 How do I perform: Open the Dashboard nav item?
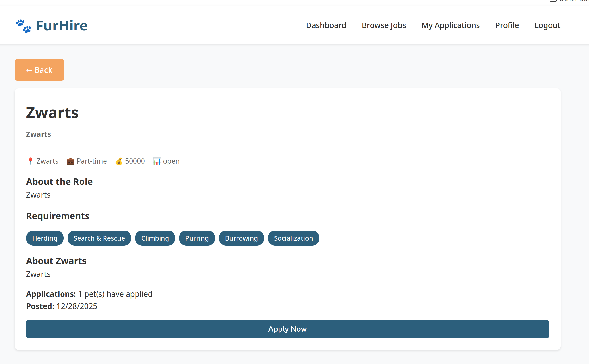pyautogui.click(x=326, y=25)
